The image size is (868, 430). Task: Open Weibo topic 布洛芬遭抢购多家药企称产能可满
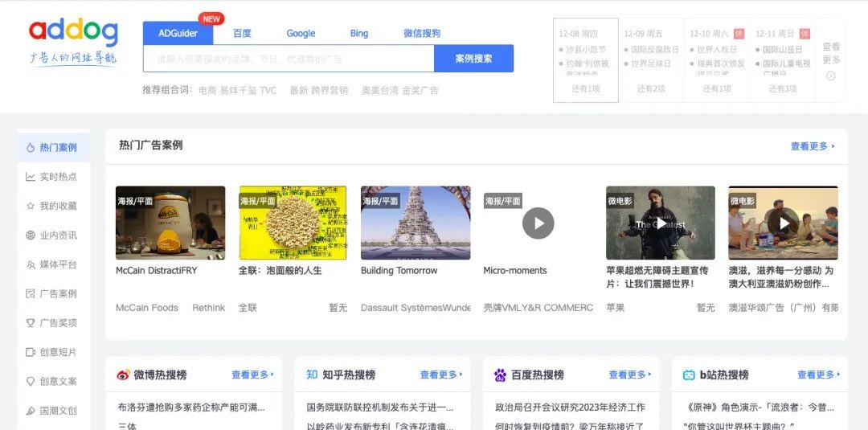click(191, 407)
